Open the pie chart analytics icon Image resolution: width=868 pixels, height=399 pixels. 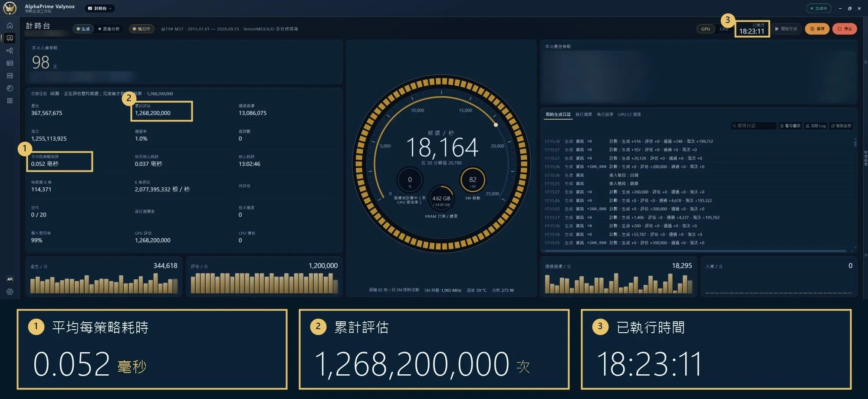point(10,88)
